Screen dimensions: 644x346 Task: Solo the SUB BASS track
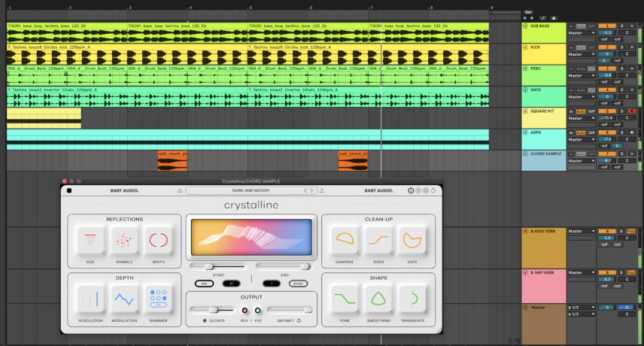(622, 26)
